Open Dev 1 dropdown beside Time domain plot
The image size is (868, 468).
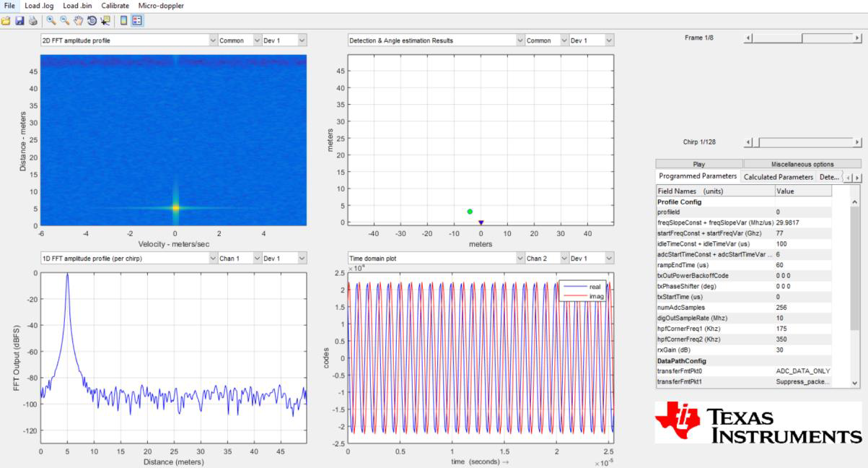[x=591, y=258]
